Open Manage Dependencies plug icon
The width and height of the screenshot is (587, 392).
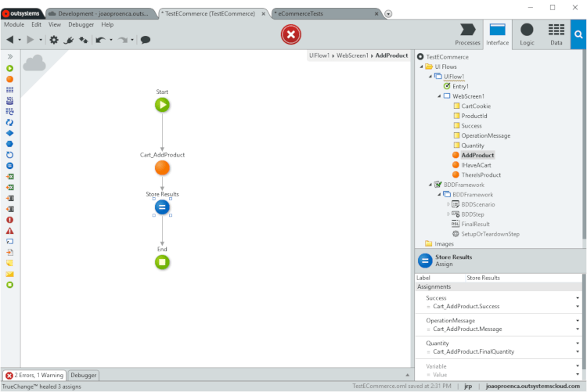(x=69, y=40)
